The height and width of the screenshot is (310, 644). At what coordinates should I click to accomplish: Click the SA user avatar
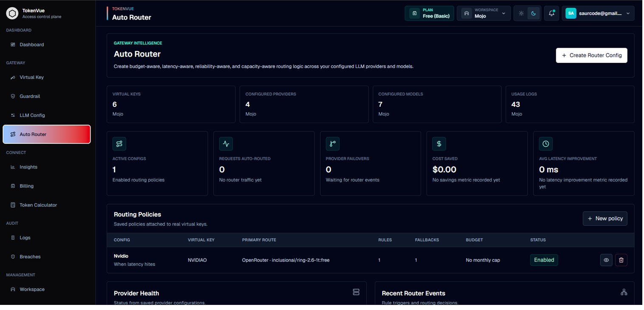[x=571, y=13]
